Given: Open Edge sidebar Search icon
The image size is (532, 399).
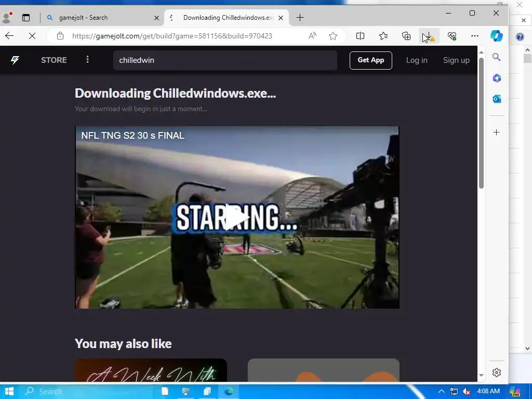Looking at the screenshot, I should click(496, 57).
